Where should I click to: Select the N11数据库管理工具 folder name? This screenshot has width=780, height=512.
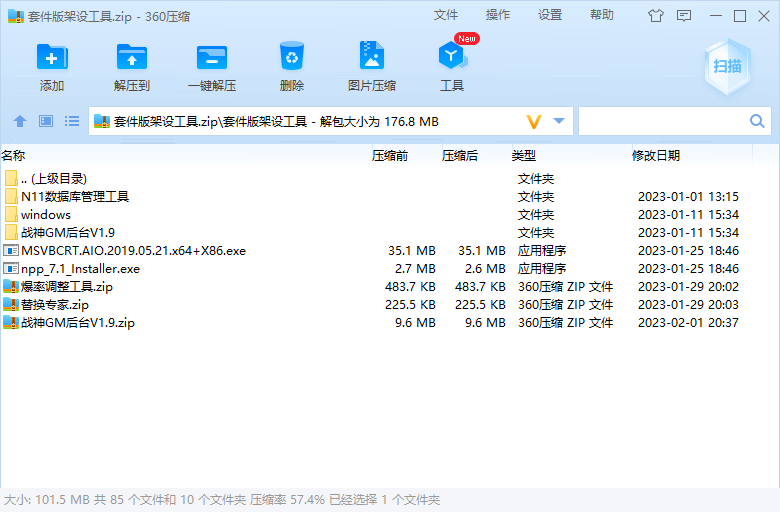[75, 196]
